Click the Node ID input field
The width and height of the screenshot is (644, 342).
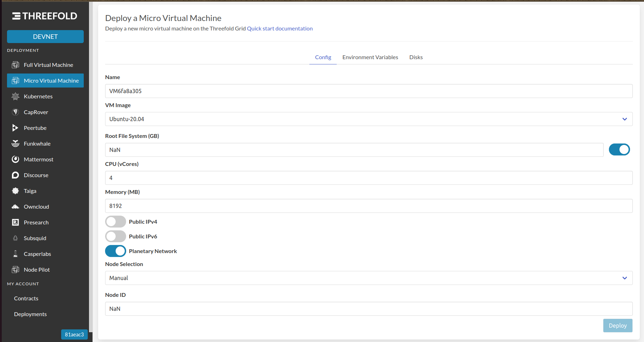(x=369, y=309)
